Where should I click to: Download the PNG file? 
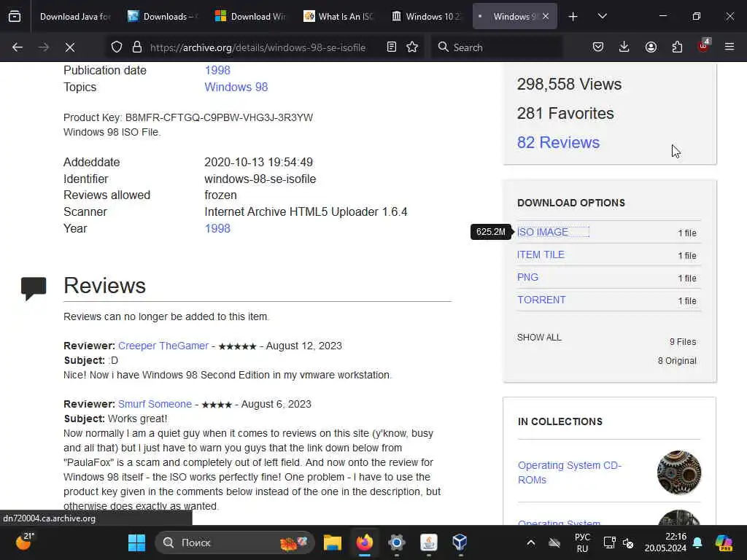[x=527, y=277]
